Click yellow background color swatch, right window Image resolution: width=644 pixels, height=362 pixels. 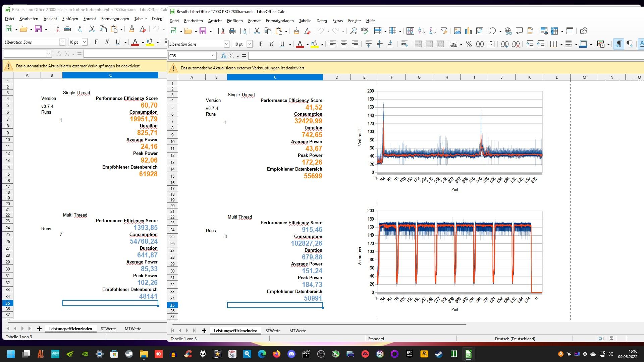(x=314, y=44)
